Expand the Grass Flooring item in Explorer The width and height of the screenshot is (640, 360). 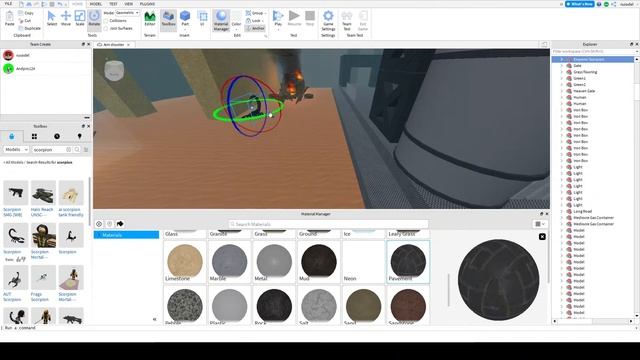pos(562,72)
